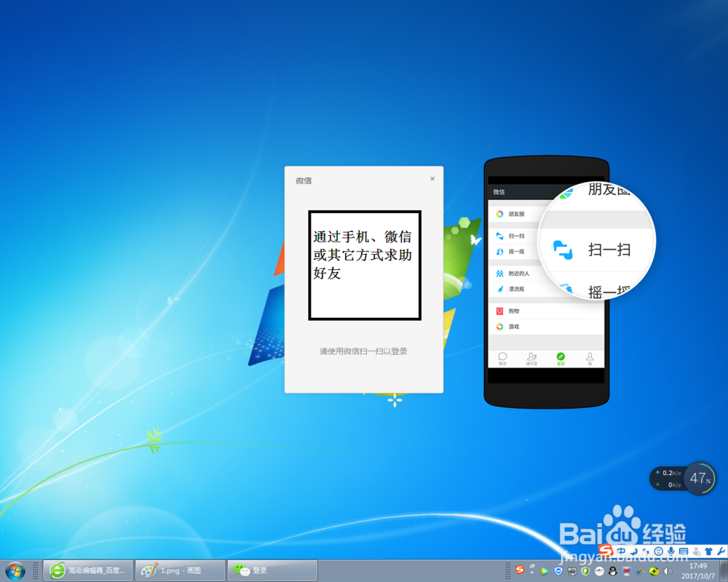Click the 游戏 row on the phone screen

click(547, 327)
